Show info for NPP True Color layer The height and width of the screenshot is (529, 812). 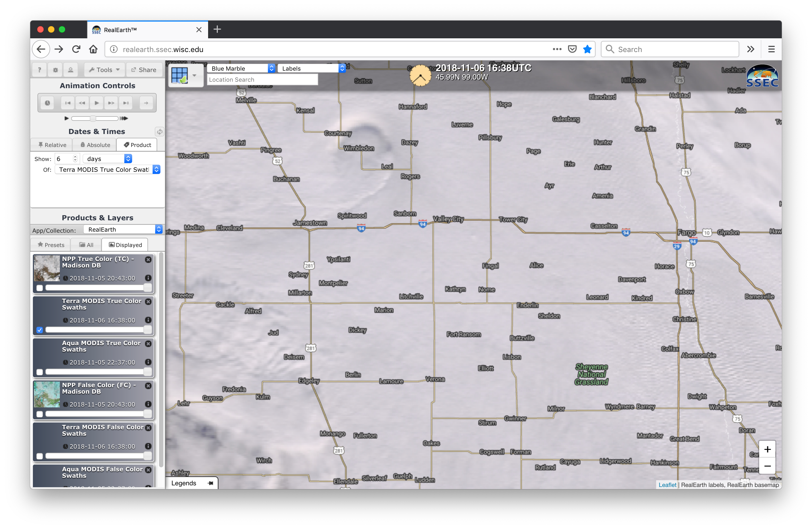click(148, 278)
